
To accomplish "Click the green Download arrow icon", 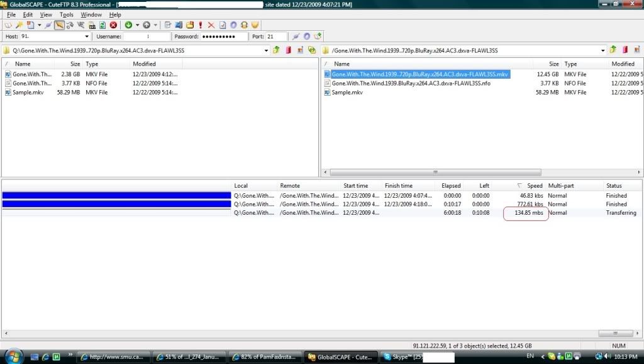I will [128, 25].
